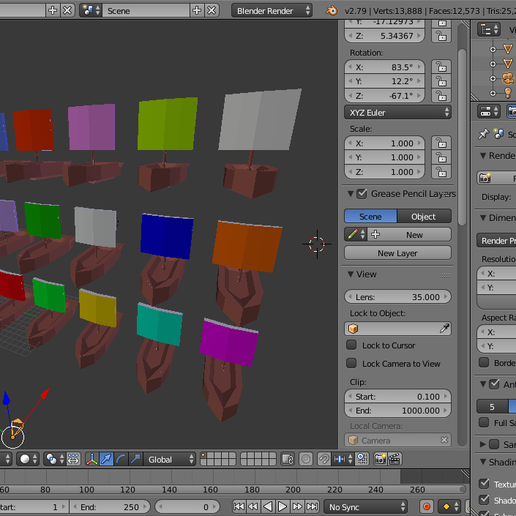Toggle proportional editing circle icon

(305, 459)
